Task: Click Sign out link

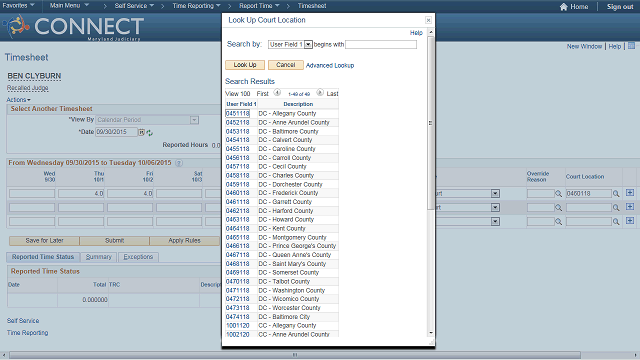Action: pos(620,7)
